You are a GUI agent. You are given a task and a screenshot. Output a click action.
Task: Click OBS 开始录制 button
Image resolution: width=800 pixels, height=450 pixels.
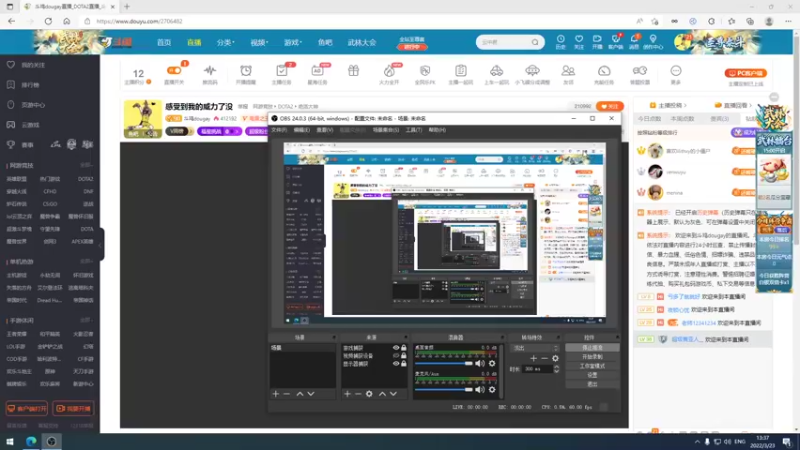point(592,357)
